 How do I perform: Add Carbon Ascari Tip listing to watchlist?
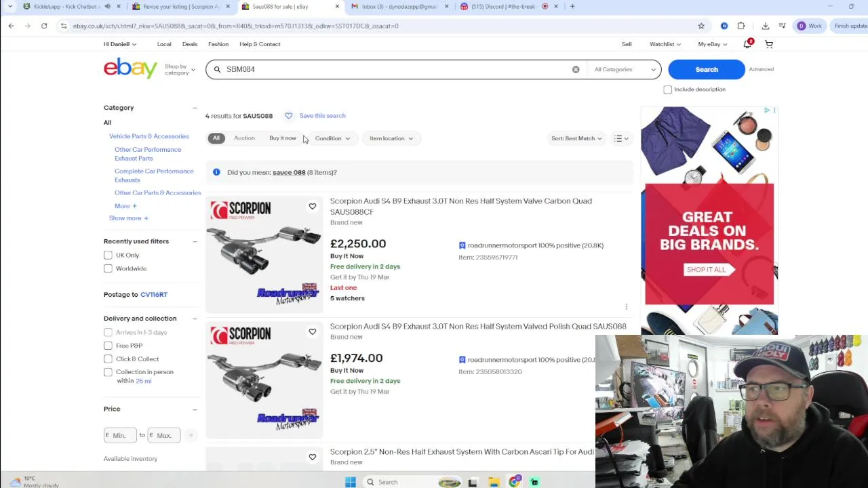312,457
